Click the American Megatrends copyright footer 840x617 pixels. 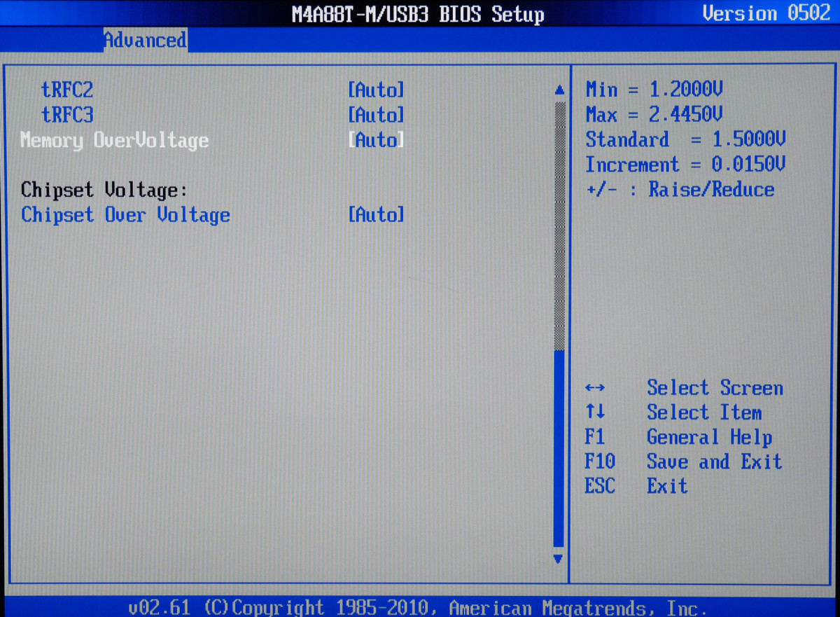coord(418,607)
